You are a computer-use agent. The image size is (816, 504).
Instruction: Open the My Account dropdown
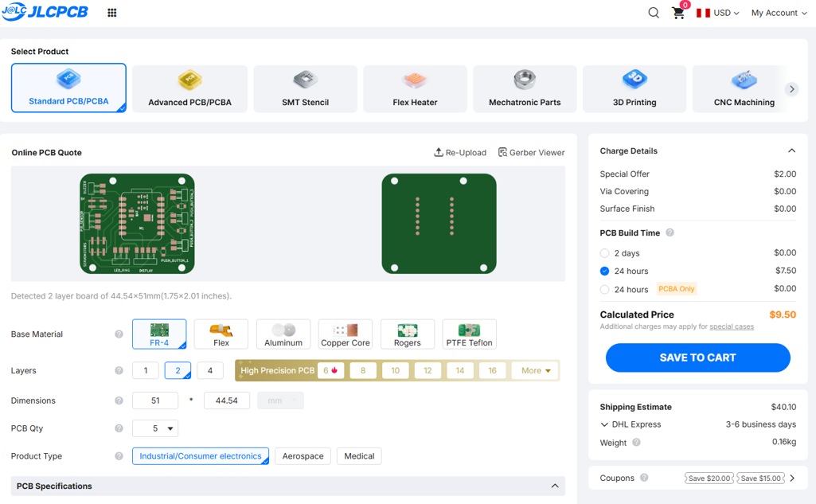779,13
